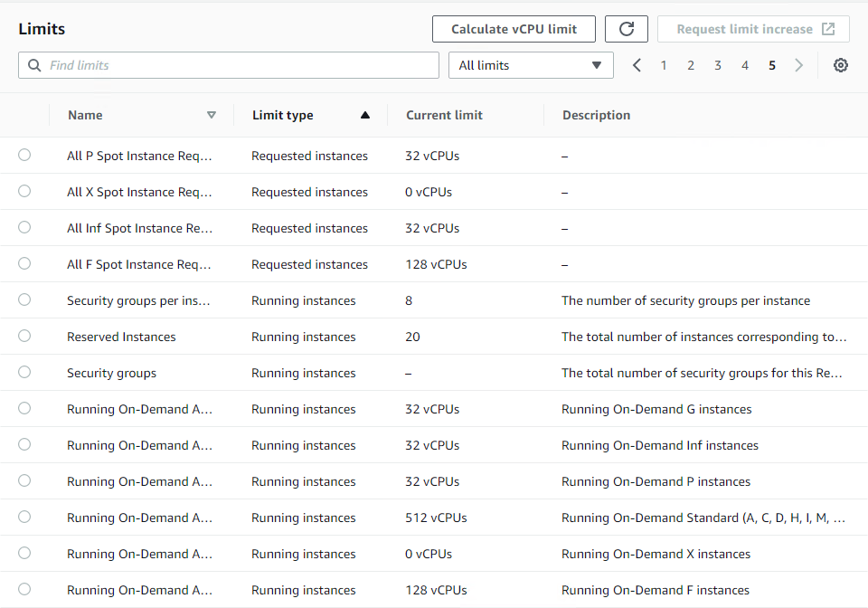Image resolution: width=868 pixels, height=608 pixels.
Task: Go to previous page arrow
Action: point(637,65)
